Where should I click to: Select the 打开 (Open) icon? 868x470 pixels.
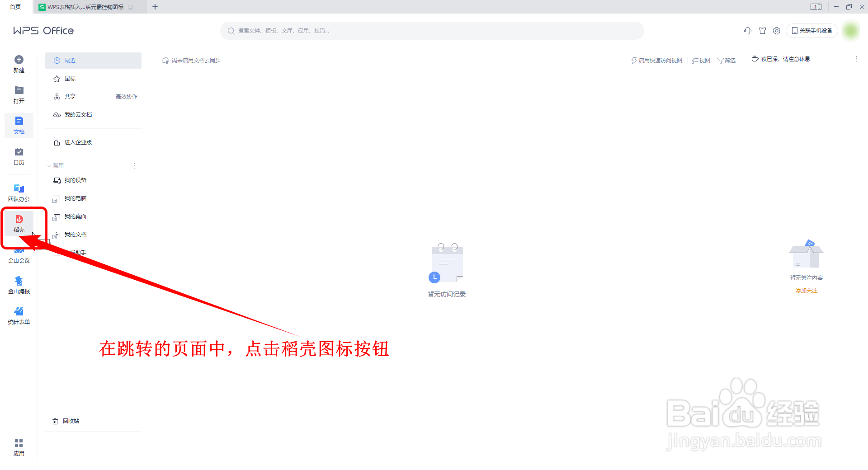[x=19, y=94]
